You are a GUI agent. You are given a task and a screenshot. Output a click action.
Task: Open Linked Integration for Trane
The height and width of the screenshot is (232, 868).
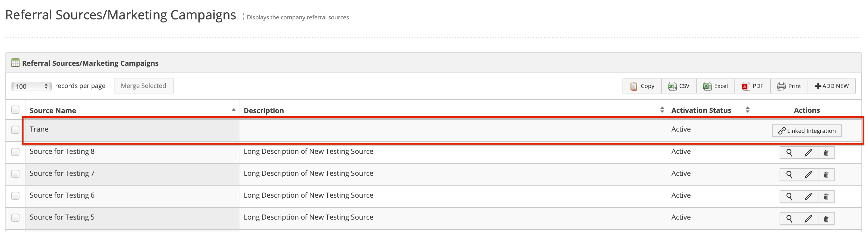[x=807, y=131]
